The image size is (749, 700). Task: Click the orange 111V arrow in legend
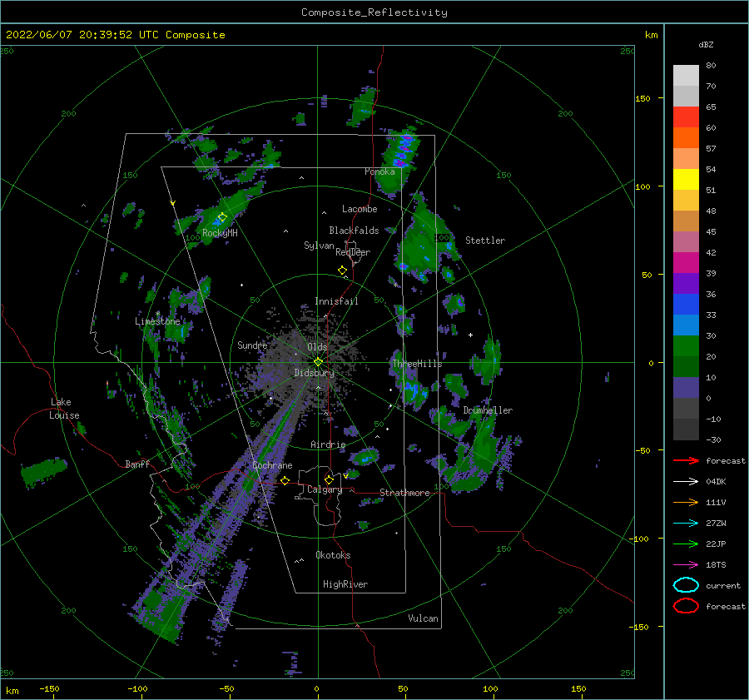(686, 502)
